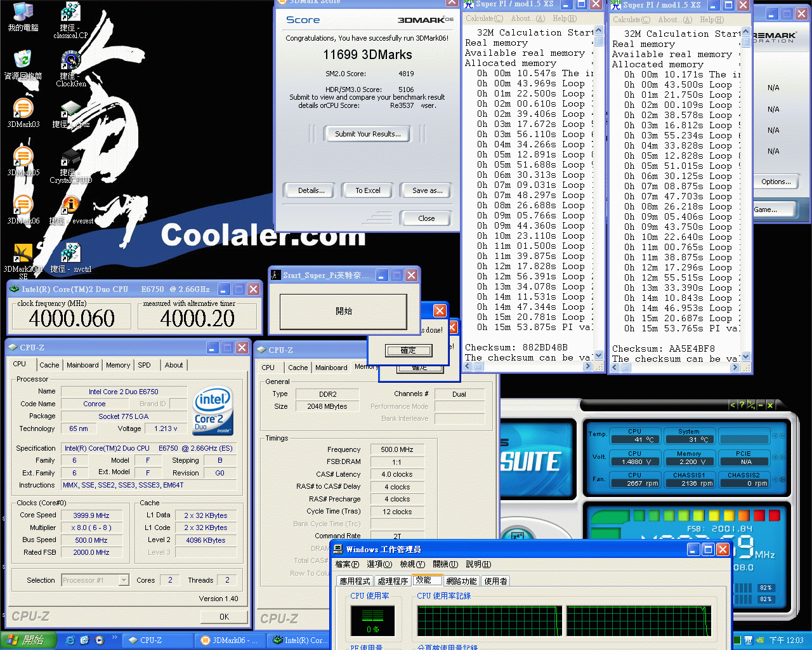Click down arrow on second Super PI scrollbar
Screen dimensions: 812x650
coord(745,356)
